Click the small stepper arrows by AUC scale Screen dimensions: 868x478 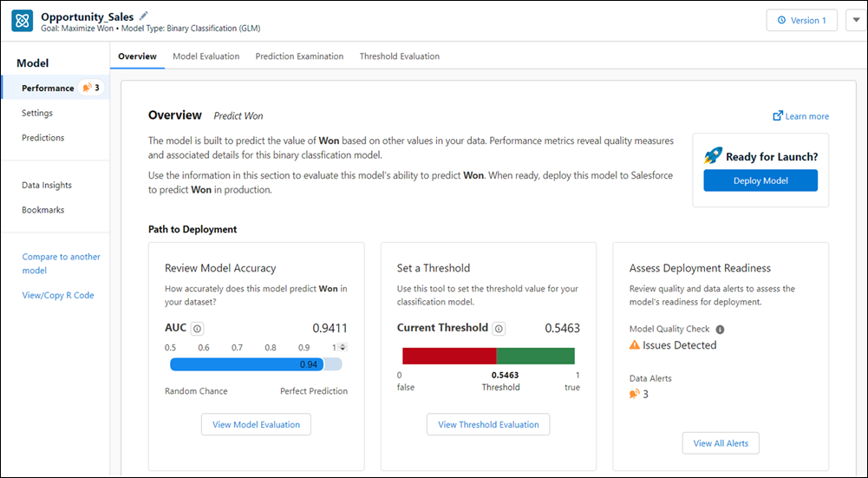343,347
